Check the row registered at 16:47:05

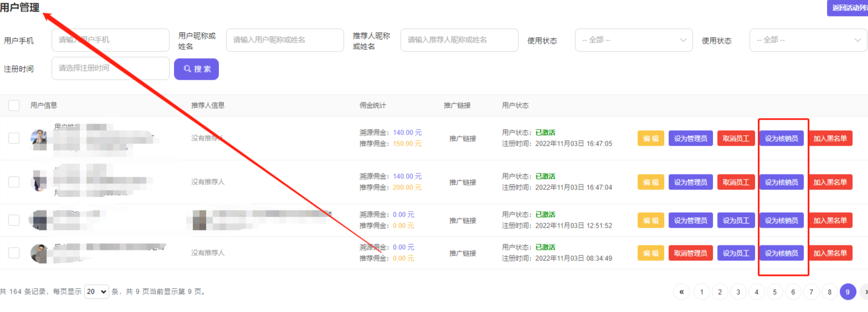pyautogui.click(x=14, y=138)
